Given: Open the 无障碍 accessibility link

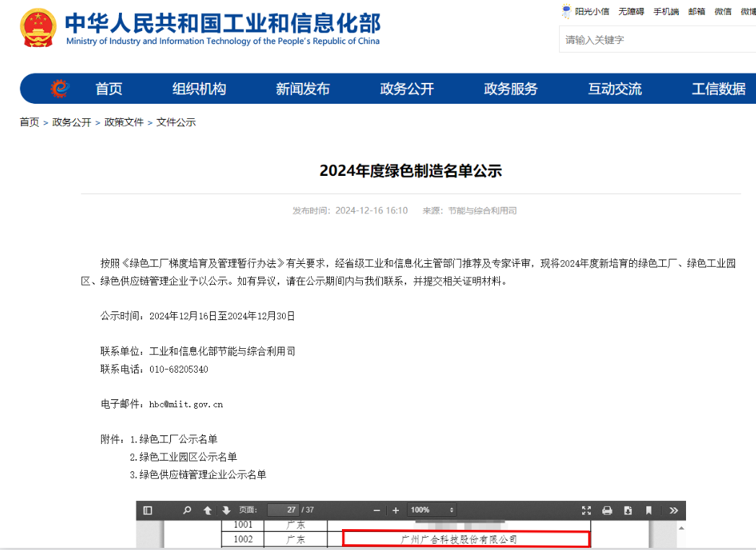Looking at the screenshot, I should coord(630,12).
